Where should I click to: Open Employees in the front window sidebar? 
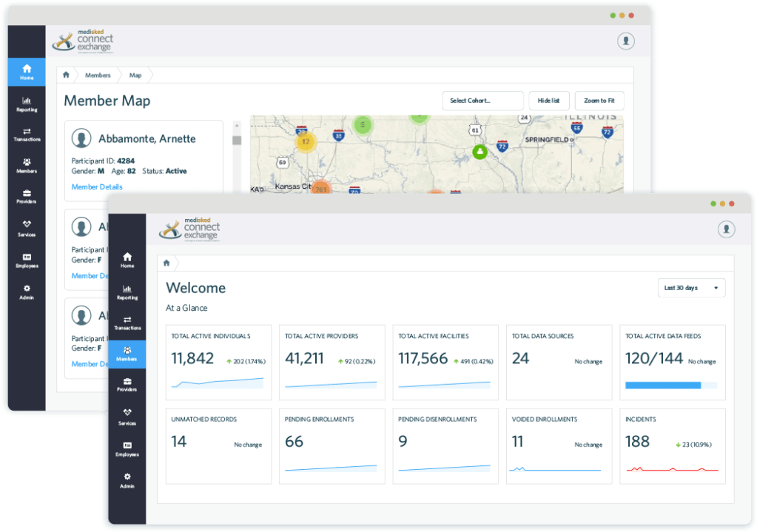click(127, 448)
